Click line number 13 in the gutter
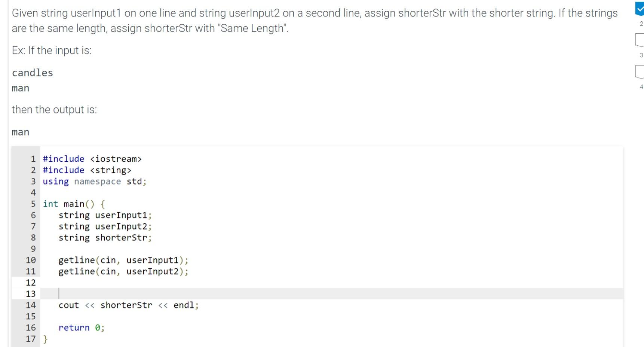The height and width of the screenshot is (347, 644). tap(31, 294)
